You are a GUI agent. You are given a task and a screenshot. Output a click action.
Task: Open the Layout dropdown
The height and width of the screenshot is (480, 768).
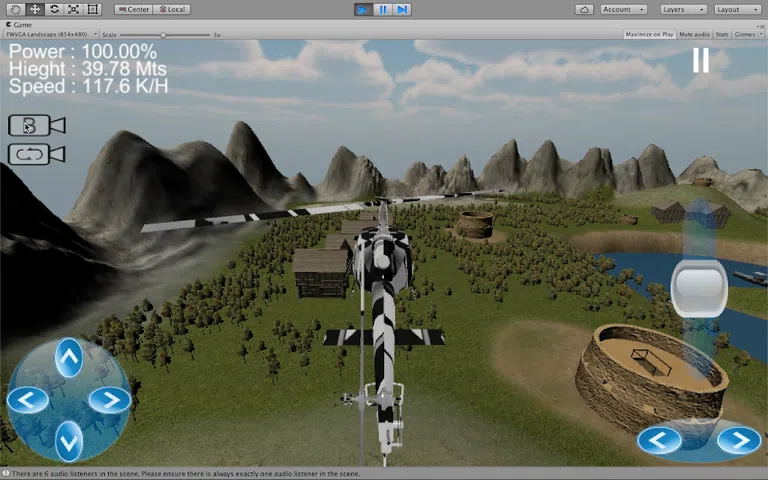tap(738, 9)
